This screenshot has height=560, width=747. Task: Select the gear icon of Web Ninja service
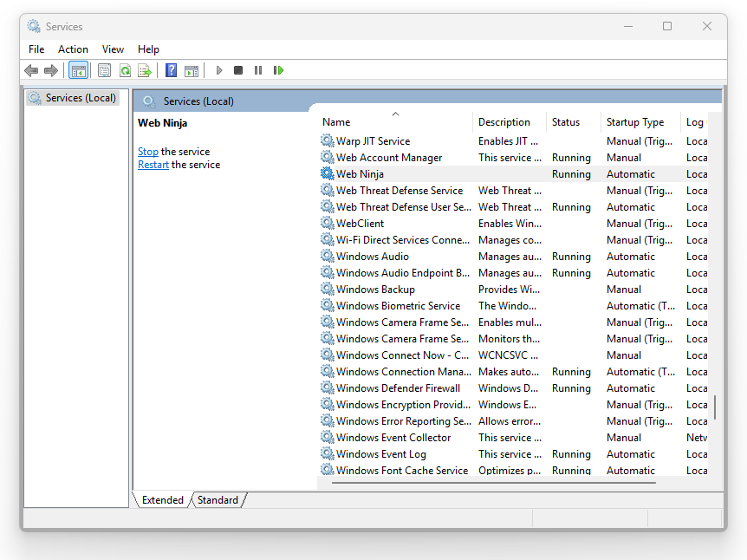pos(328,173)
